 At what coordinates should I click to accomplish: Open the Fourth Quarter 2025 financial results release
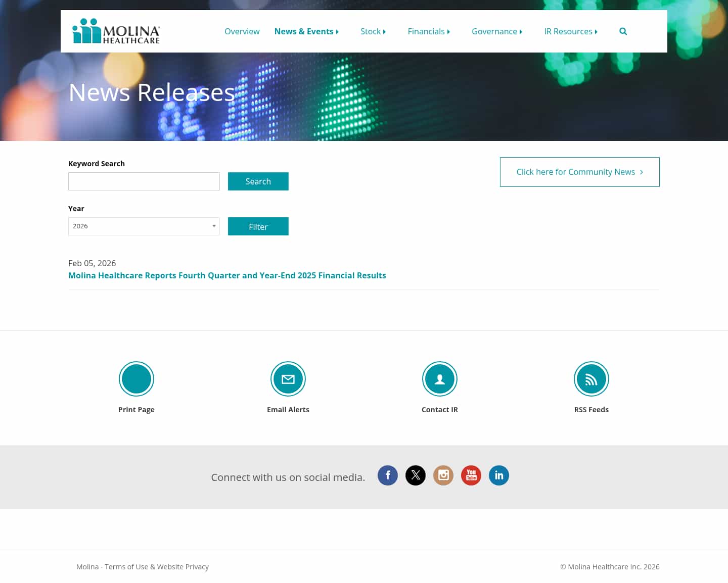[227, 275]
